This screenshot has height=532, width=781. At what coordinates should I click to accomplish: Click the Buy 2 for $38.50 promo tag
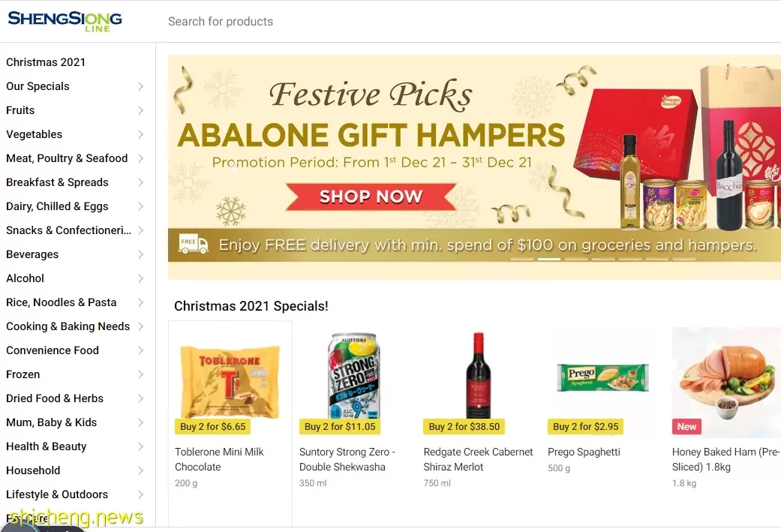464,426
